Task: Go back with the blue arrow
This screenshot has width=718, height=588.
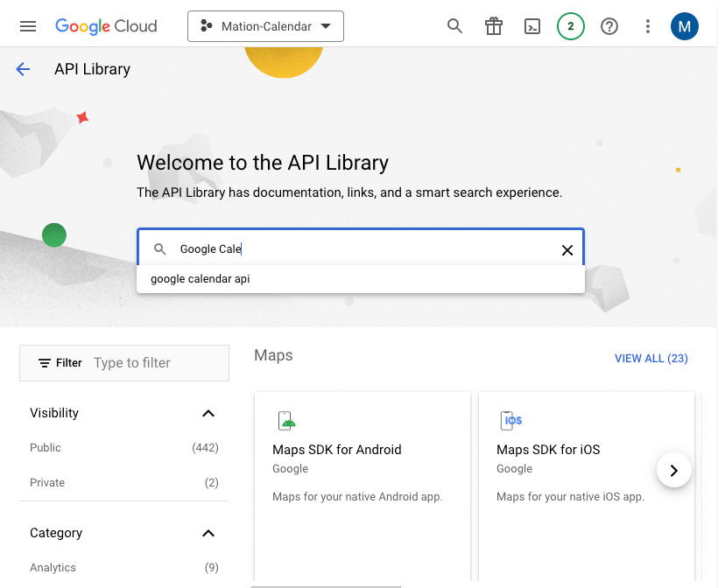Action: click(x=23, y=69)
